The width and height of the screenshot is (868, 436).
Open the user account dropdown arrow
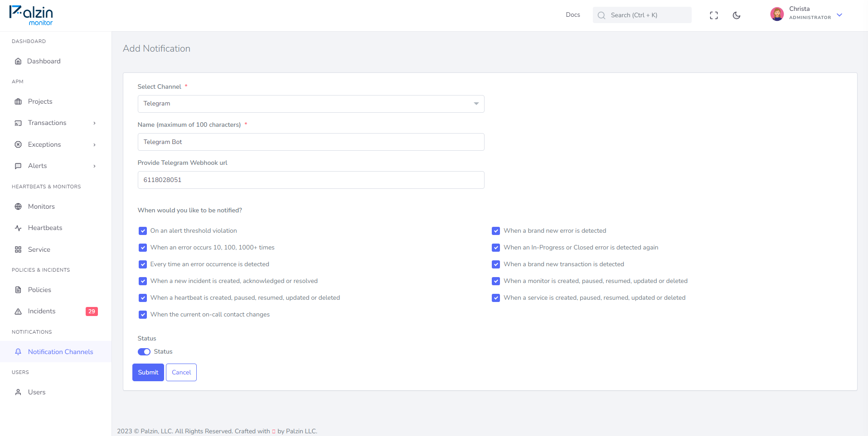pyautogui.click(x=839, y=15)
